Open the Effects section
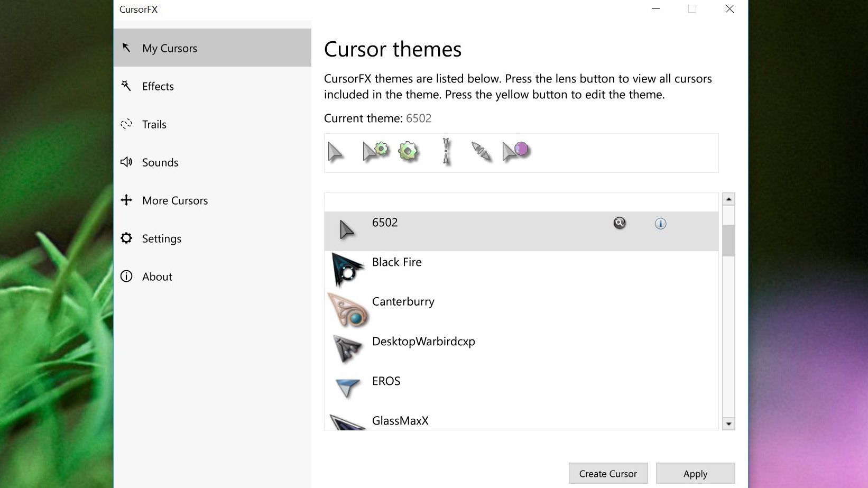Screen dimensions: 868x488 click(212, 86)
